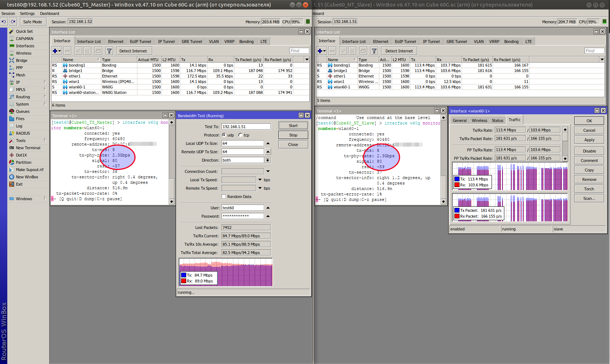Select the udp protocol radio button

(x=224, y=135)
